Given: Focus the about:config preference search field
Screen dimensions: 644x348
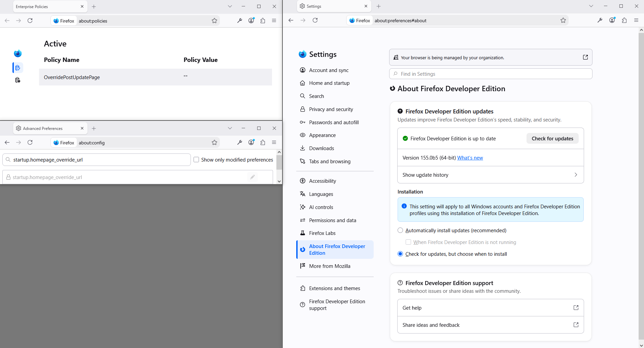Looking at the screenshot, I should pos(97,160).
